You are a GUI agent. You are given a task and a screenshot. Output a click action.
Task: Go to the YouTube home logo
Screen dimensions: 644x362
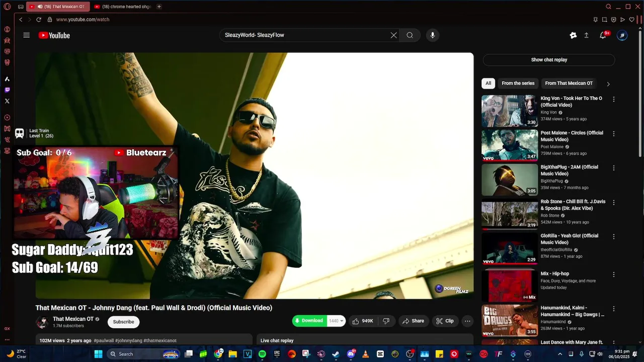(x=54, y=35)
